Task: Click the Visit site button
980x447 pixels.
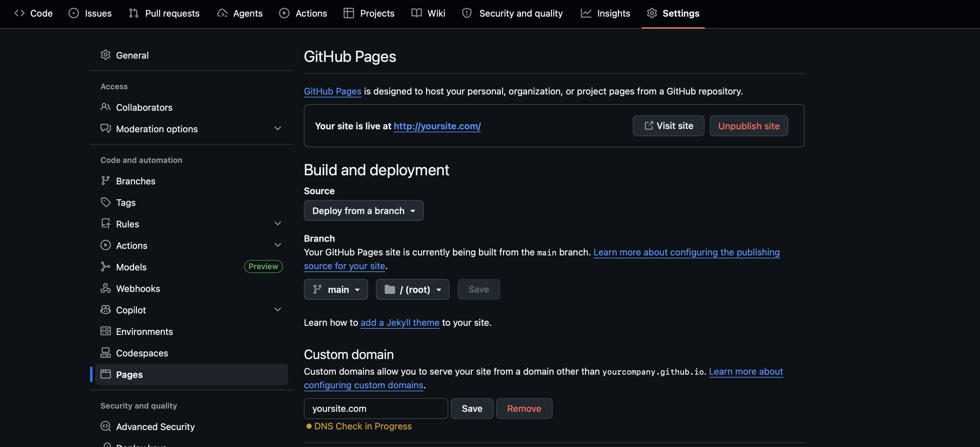Action: 668,126
